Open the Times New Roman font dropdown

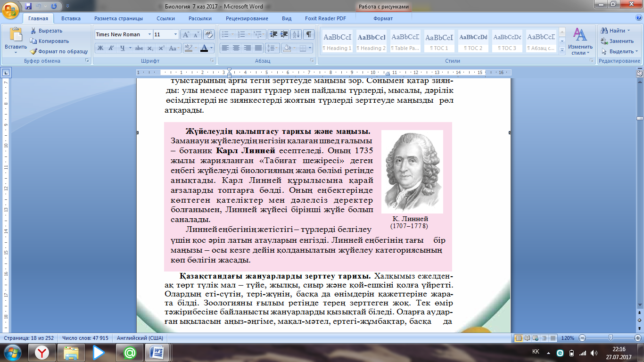coord(149,34)
